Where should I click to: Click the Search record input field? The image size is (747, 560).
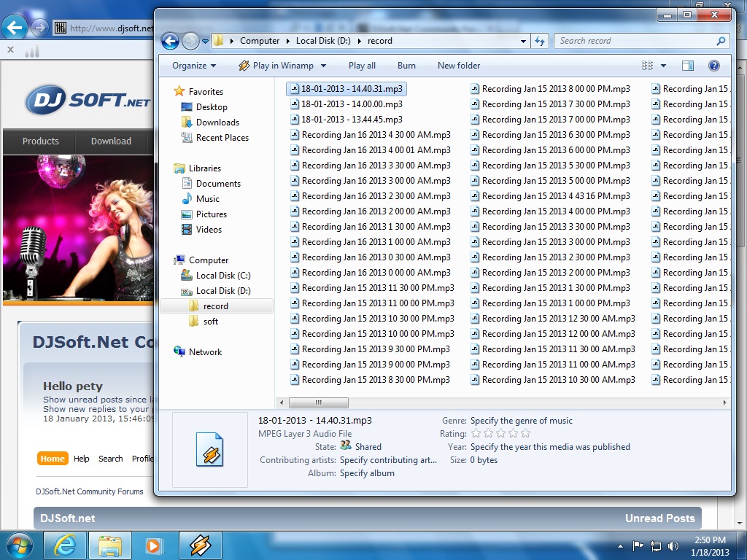[635, 41]
